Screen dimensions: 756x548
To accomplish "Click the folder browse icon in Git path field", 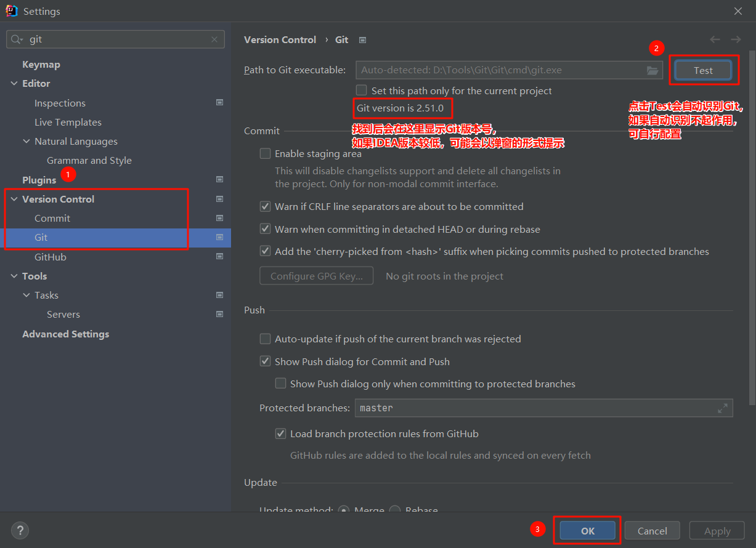I will point(652,70).
